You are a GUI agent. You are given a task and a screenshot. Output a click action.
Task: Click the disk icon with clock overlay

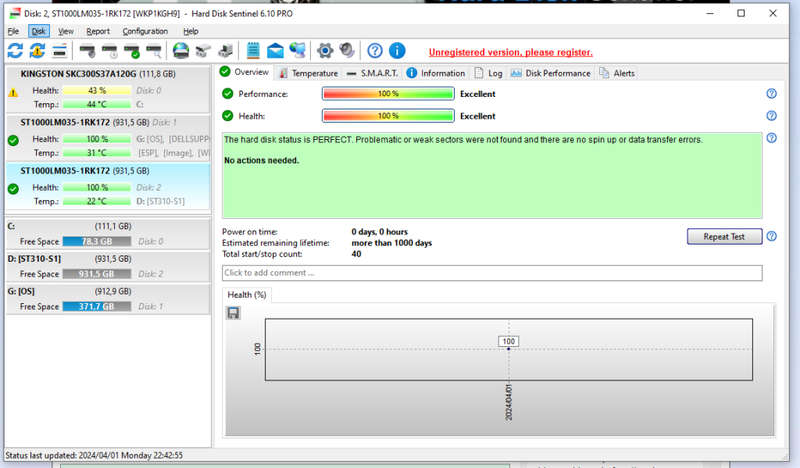point(110,51)
